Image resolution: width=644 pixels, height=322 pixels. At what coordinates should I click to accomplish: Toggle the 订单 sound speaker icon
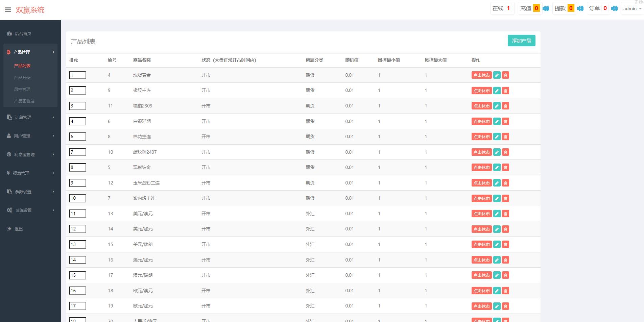[615, 8]
